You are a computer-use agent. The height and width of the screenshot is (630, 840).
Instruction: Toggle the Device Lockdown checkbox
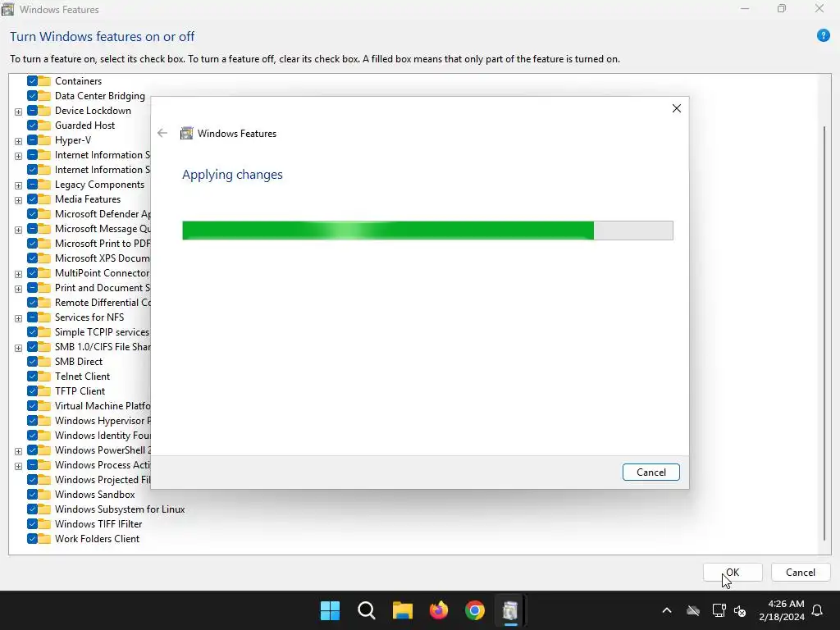pos(32,111)
